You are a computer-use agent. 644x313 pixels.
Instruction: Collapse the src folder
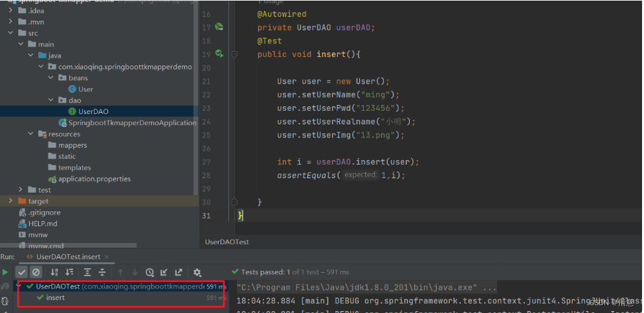click(10, 33)
